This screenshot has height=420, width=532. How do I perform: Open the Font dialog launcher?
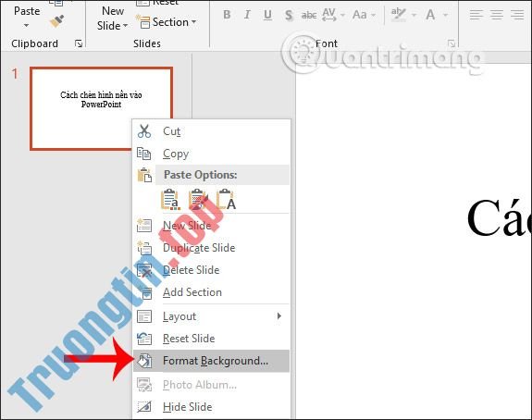point(452,43)
